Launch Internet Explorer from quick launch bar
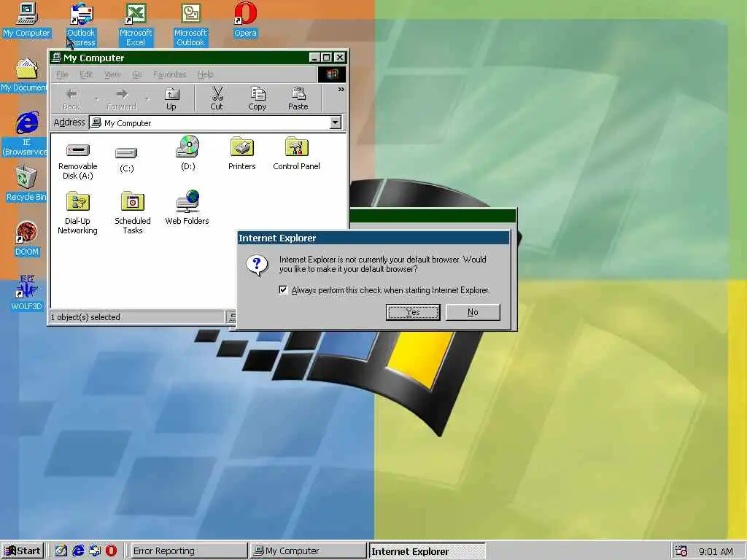The height and width of the screenshot is (560, 747). (x=78, y=551)
